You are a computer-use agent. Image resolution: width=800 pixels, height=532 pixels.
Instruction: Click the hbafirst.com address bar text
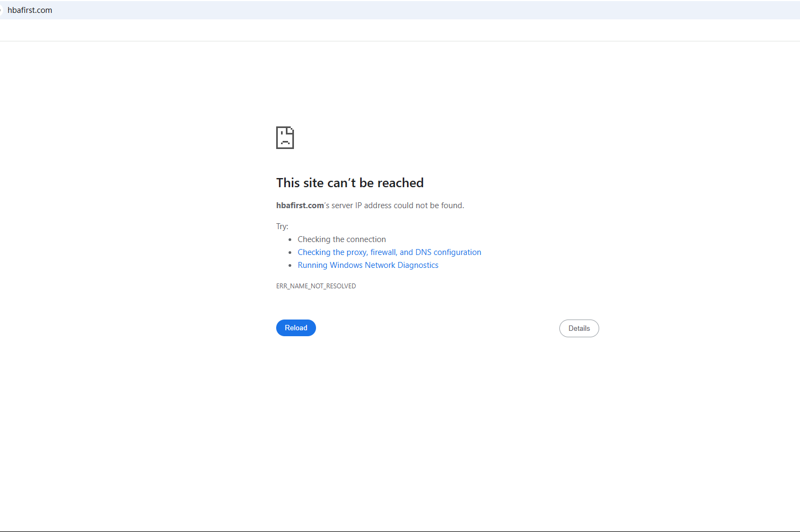click(x=30, y=10)
